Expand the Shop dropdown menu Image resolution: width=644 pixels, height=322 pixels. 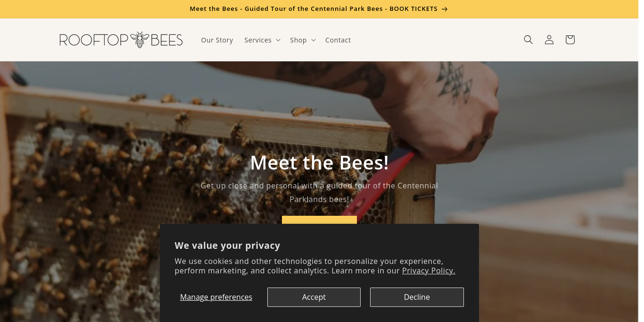pyautogui.click(x=302, y=40)
